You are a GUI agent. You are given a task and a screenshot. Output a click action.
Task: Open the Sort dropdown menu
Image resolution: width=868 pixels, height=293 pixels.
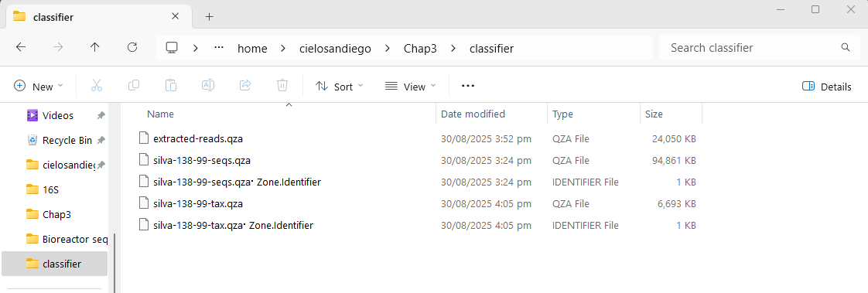pos(340,87)
